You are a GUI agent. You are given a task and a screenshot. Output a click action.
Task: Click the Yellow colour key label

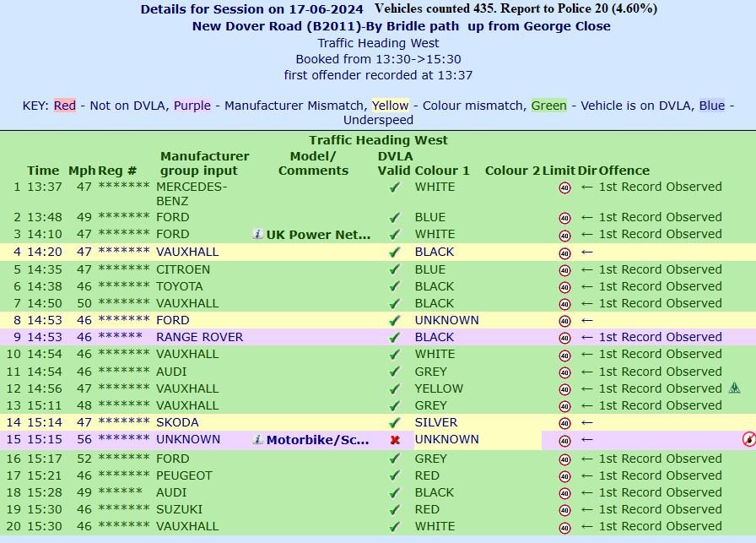pos(390,106)
